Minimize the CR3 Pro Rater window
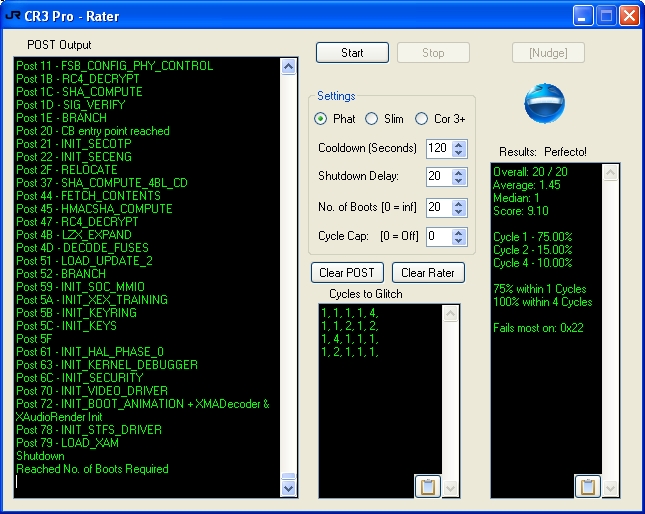Image resolution: width=645 pixels, height=514 pixels. [x=582, y=16]
